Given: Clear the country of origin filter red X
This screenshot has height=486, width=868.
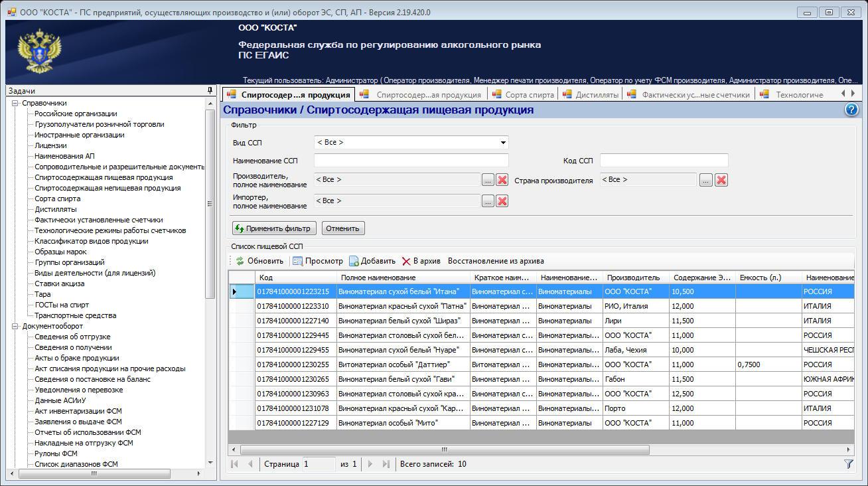Looking at the screenshot, I should [x=721, y=180].
